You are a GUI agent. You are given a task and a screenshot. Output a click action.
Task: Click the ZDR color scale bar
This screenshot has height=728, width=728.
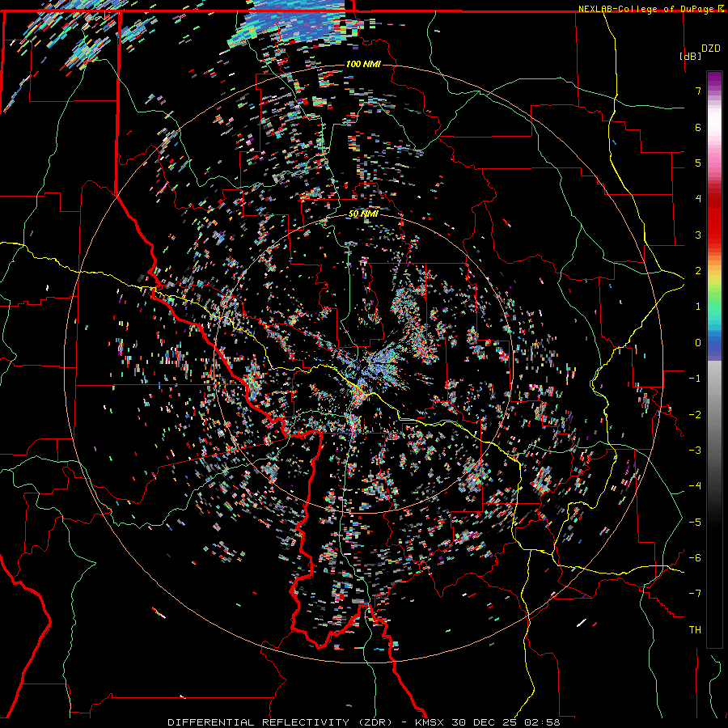pos(714,359)
